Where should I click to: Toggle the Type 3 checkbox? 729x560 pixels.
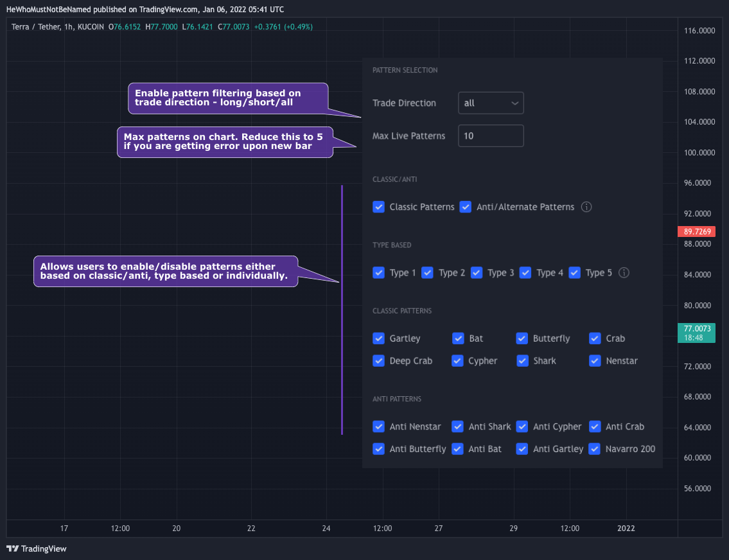point(477,273)
